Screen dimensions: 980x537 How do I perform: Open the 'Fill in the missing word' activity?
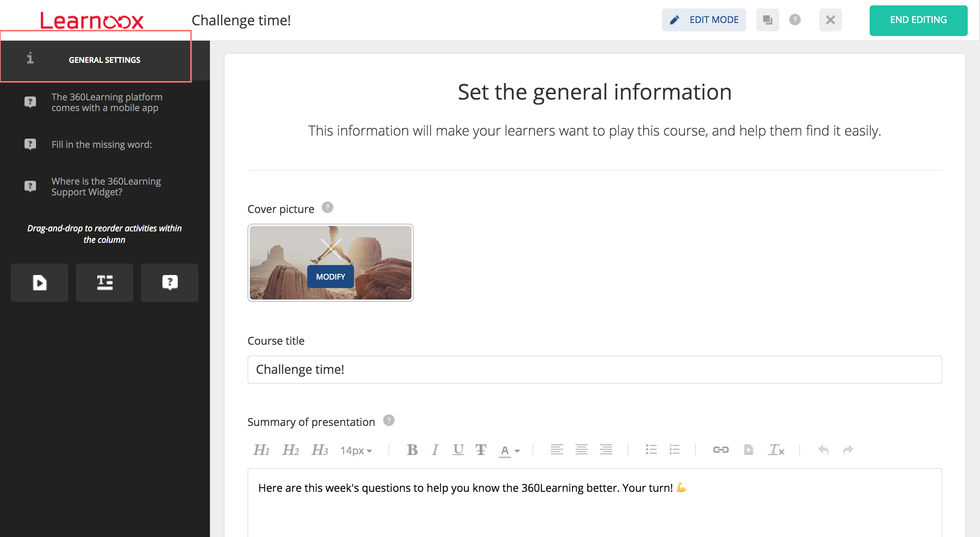102,144
